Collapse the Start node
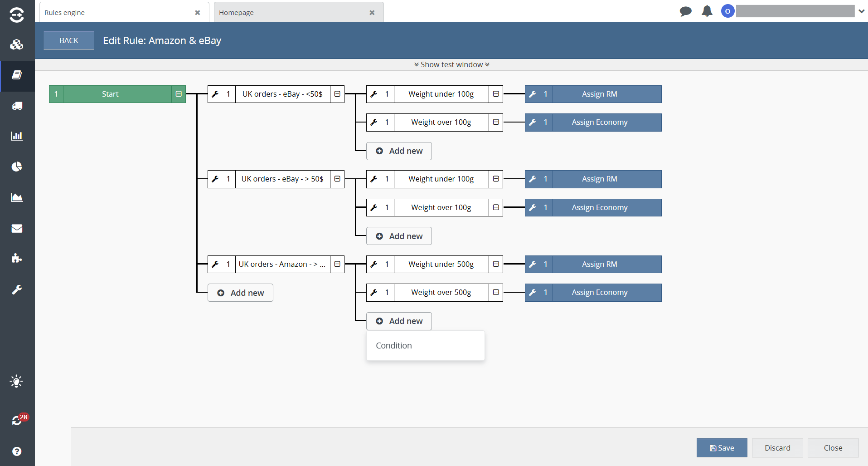 [179, 94]
